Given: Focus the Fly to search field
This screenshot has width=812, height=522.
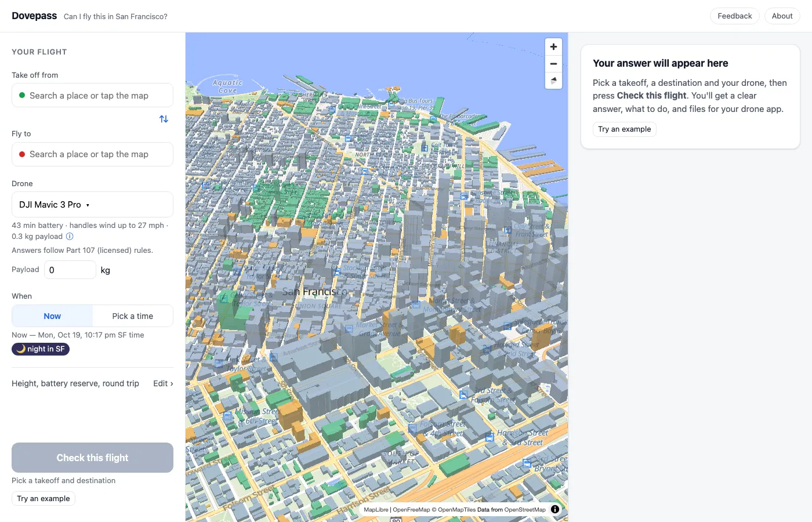Looking at the screenshot, I should click(x=92, y=154).
